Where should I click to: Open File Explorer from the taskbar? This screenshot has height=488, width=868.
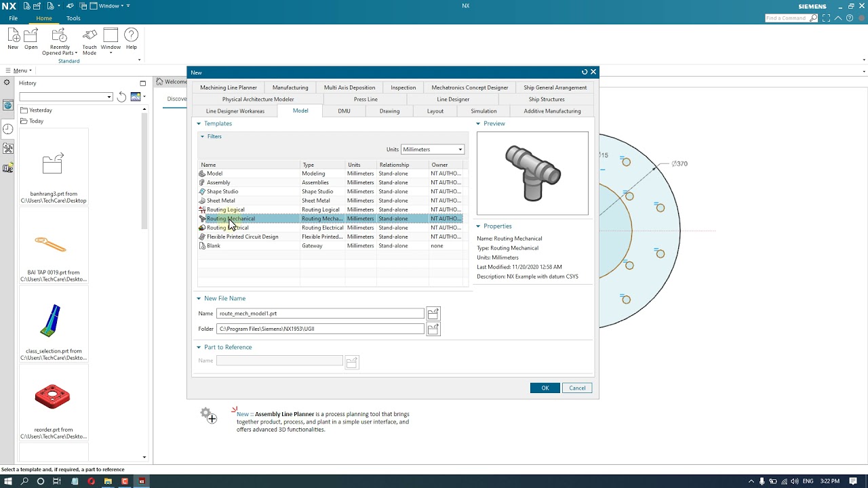(x=108, y=481)
